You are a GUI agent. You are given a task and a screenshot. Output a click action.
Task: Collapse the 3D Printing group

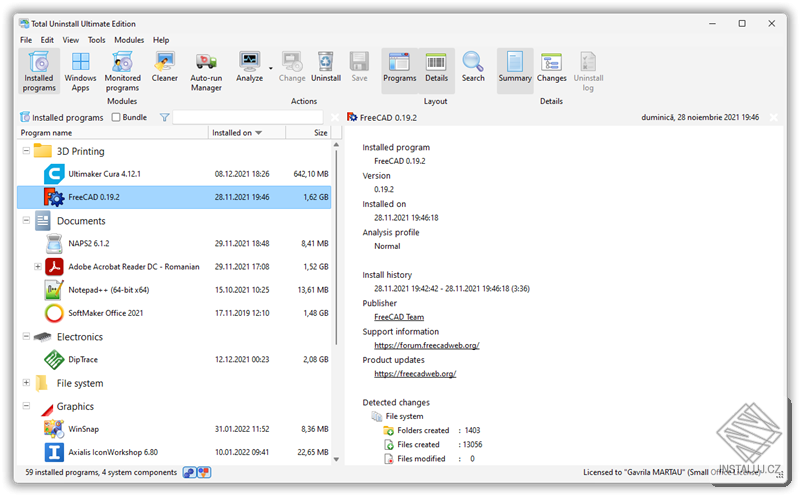pos(26,151)
